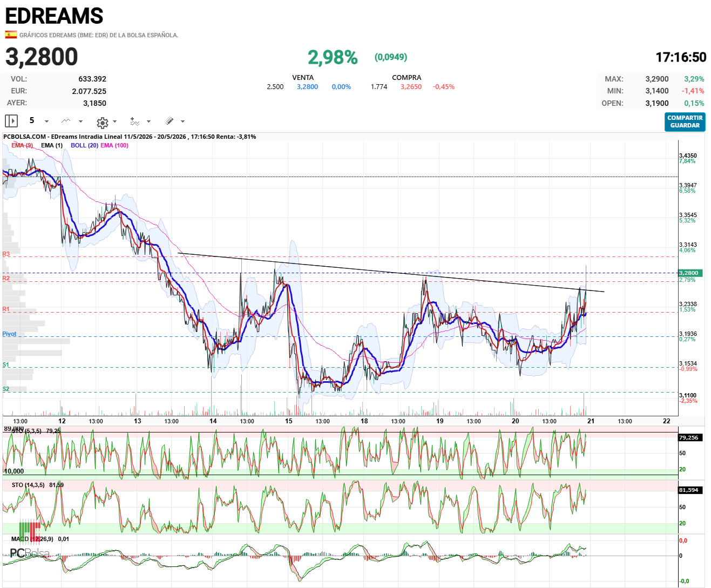Click the EDREAMS page title
711x588 pixels.
pyautogui.click(x=54, y=16)
